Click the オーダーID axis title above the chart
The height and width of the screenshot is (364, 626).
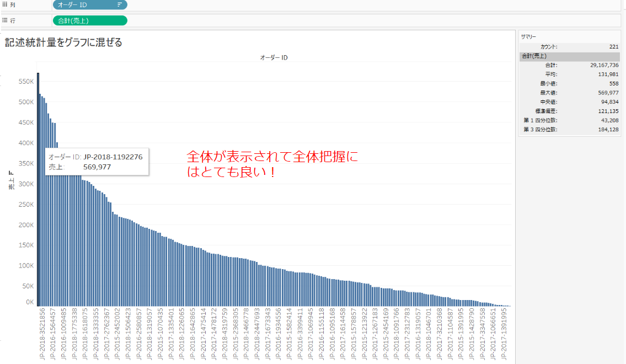coord(275,57)
